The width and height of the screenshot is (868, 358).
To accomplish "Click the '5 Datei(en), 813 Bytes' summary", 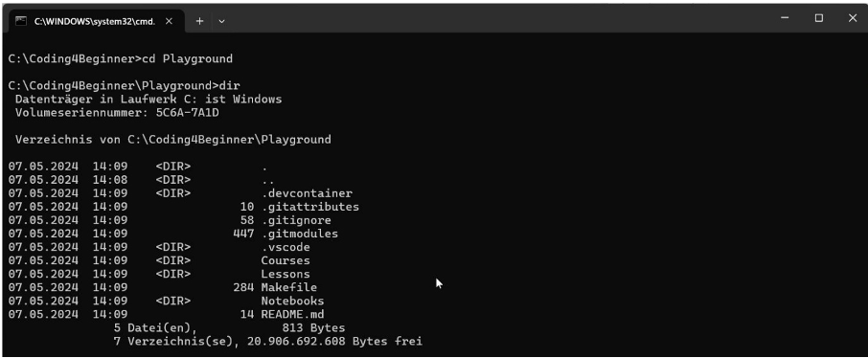I will pyautogui.click(x=229, y=328).
